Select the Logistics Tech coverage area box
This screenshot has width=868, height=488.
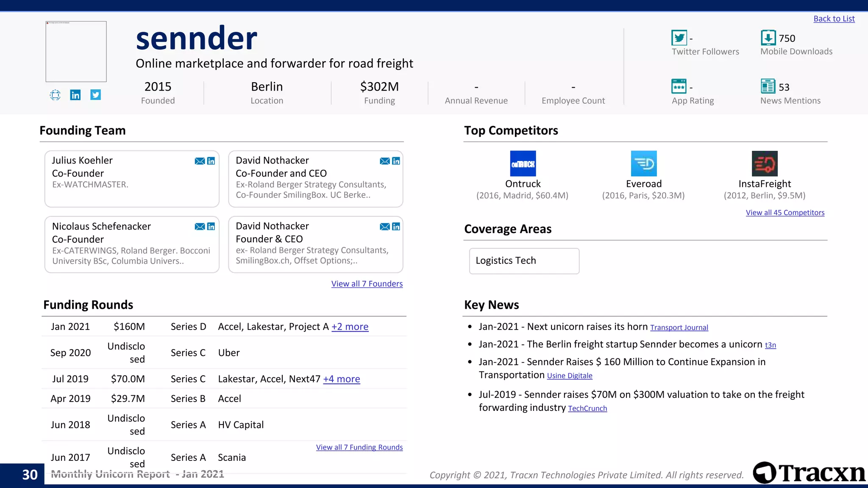(524, 261)
